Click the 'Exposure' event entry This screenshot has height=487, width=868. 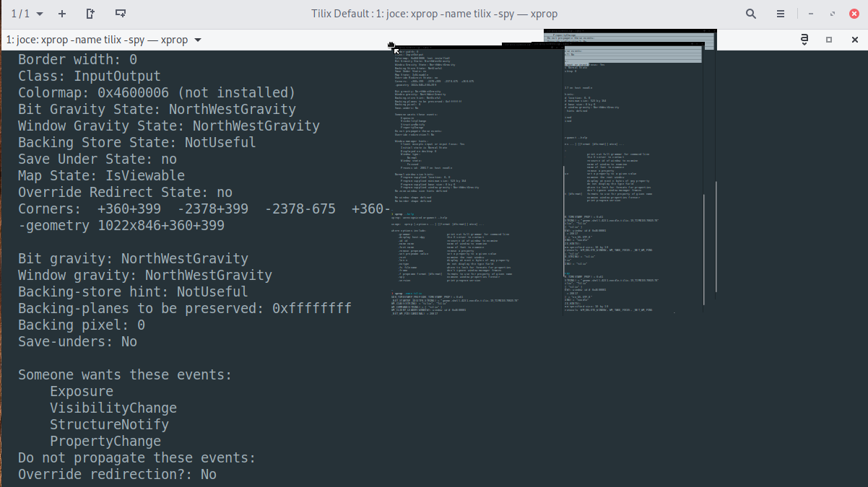[82, 391]
